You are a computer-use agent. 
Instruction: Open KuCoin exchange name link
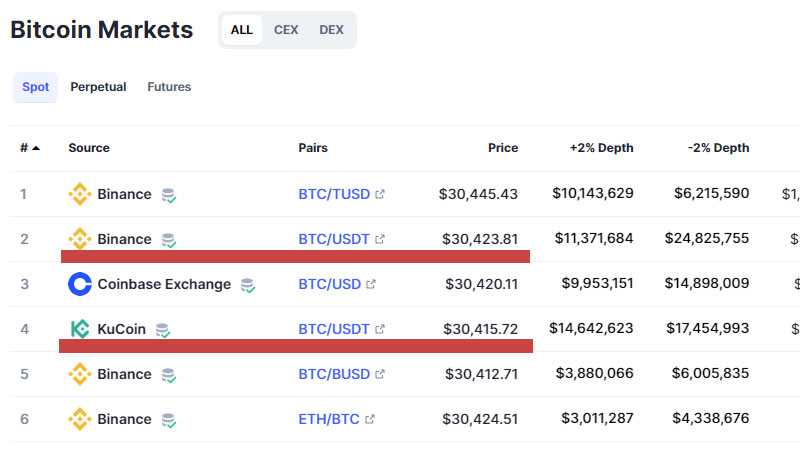click(121, 329)
